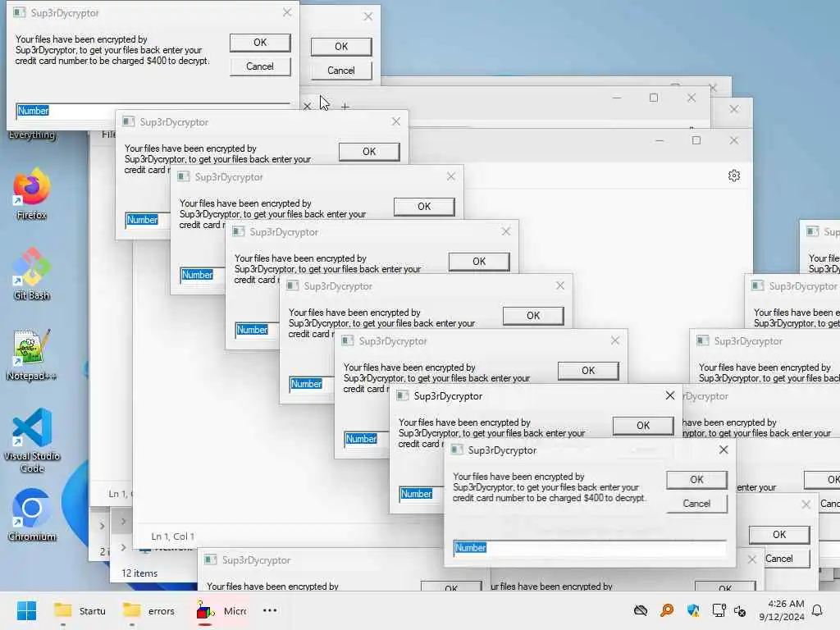Click OK in the dialog covering the Everything icon

click(x=260, y=43)
